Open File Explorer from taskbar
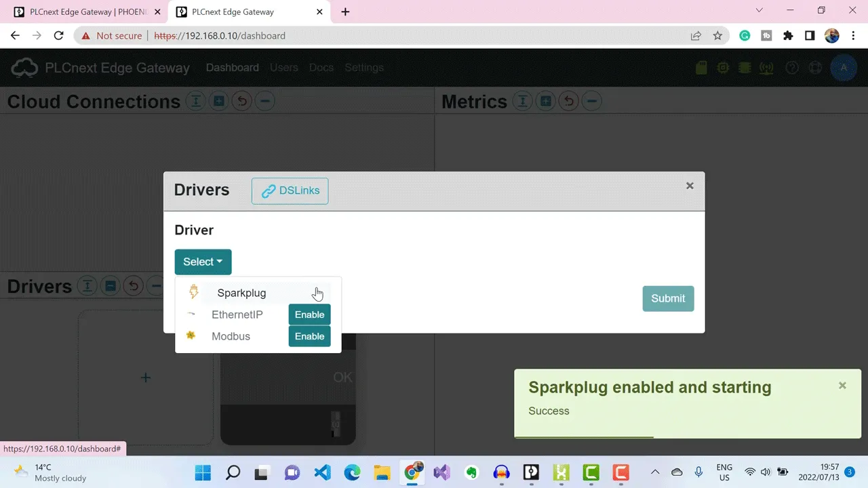 pyautogui.click(x=382, y=472)
